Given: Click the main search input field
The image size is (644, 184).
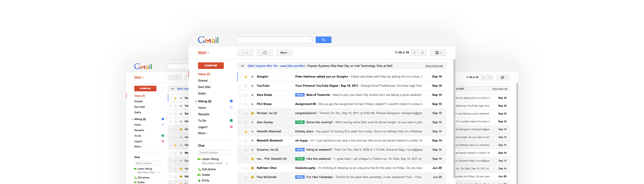Looking at the screenshot, I should tap(274, 40).
